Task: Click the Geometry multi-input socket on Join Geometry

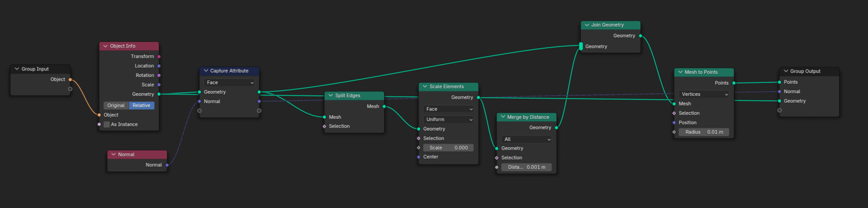Action: (x=581, y=47)
